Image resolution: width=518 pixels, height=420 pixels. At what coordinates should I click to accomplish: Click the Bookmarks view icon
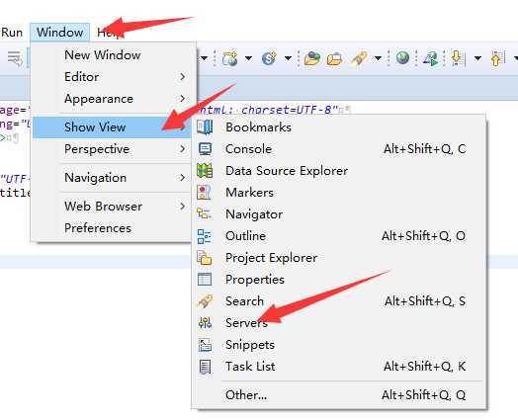click(x=205, y=127)
